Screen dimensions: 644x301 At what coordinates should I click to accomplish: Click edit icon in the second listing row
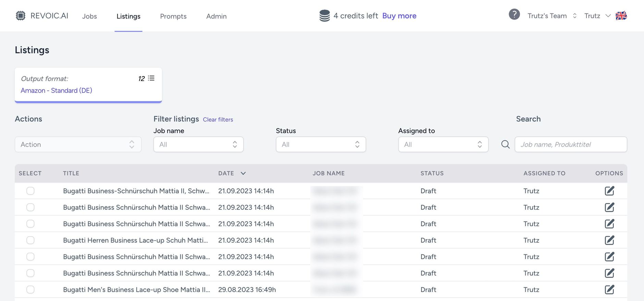pos(609,207)
